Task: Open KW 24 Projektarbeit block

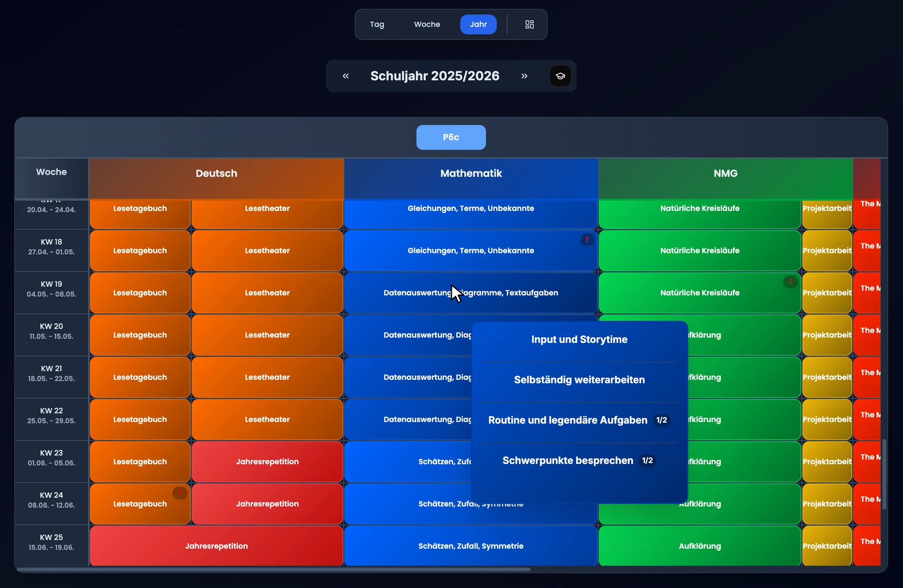Action: (x=827, y=504)
